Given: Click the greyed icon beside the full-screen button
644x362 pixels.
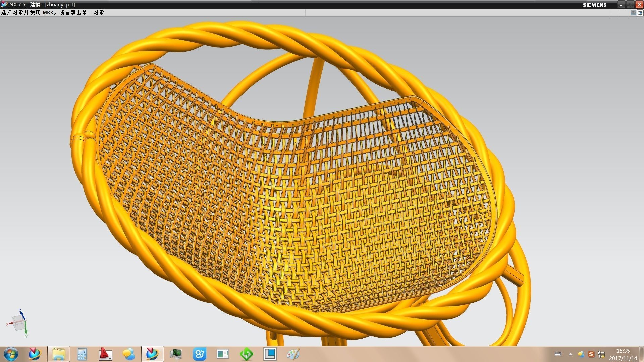Looking at the screenshot, I should (633, 13).
